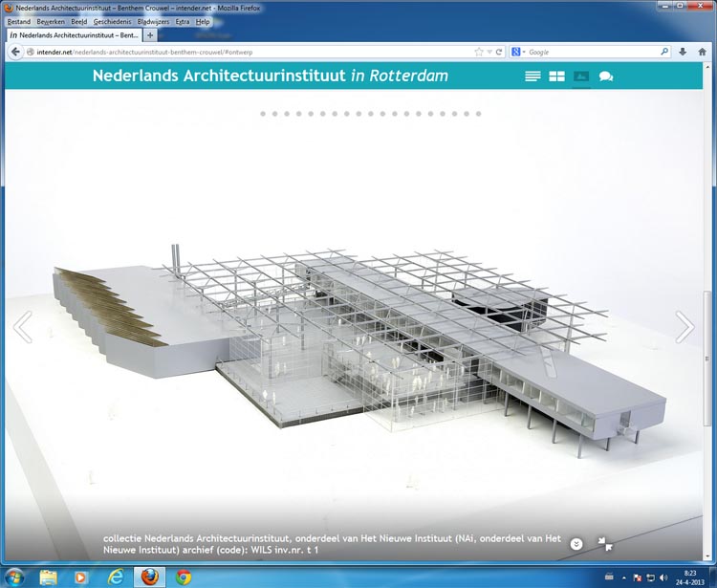Screen dimensions: 717x588
Task: Show the previous slideshow image
Action: pos(22,326)
